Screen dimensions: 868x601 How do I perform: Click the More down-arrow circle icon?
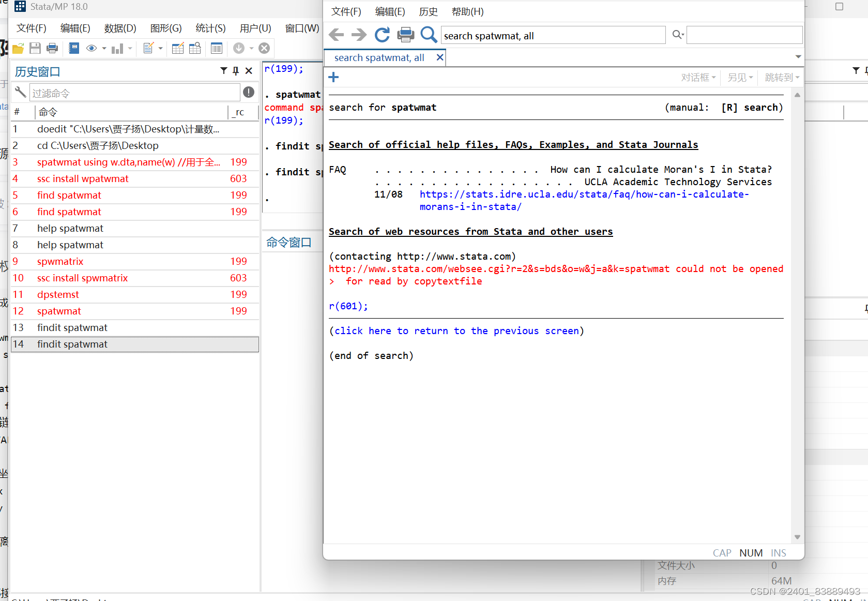tap(239, 48)
